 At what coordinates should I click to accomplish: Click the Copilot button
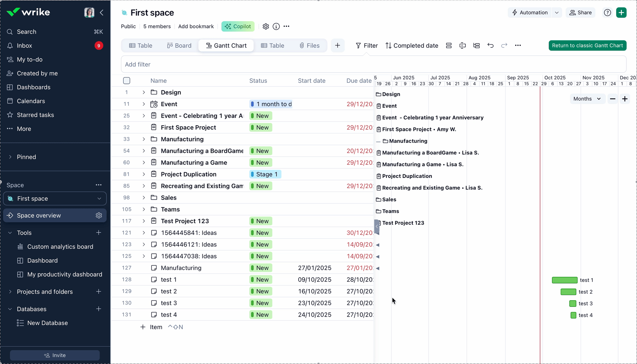238,27
